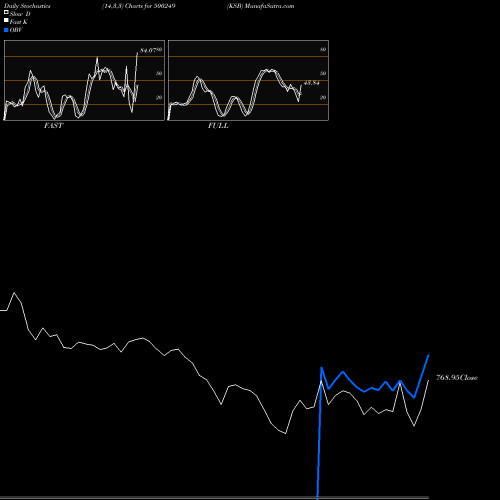Click the Fast K legend swatch
The width and height of the screenshot is (500, 500).
(6, 20)
